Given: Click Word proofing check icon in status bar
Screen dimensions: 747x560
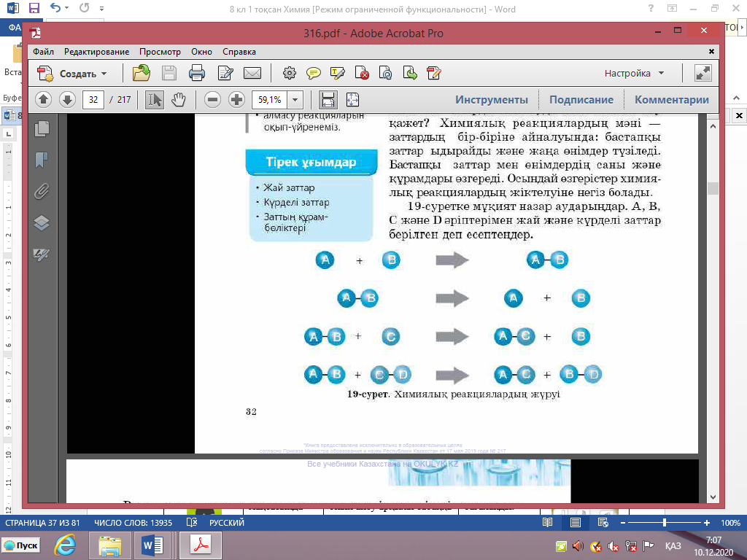Looking at the screenshot, I should 192,522.
